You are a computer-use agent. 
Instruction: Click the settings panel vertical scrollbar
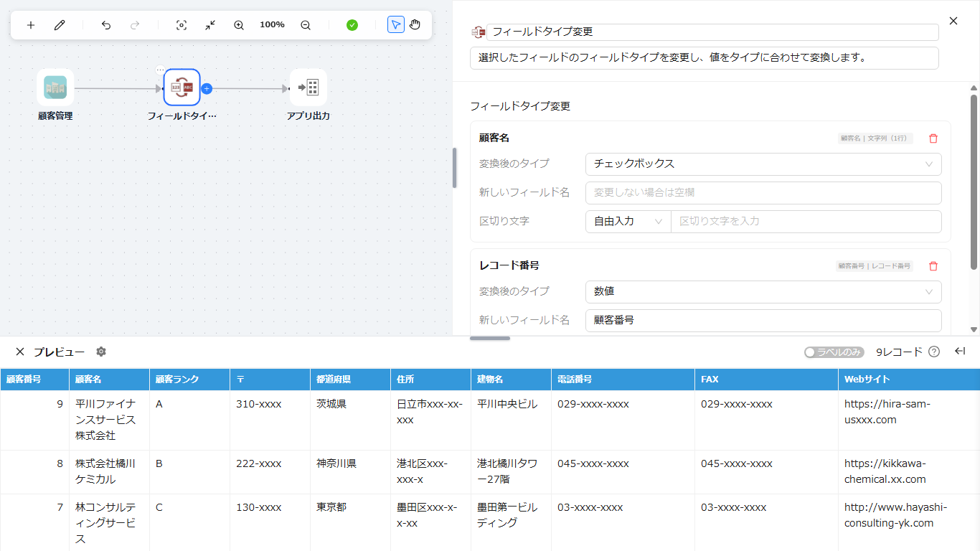(974, 182)
